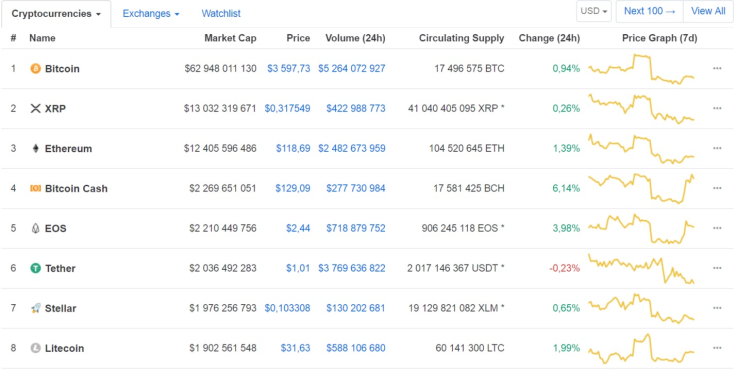Click Ethereum price $118,69
736x371 pixels.
coord(293,148)
